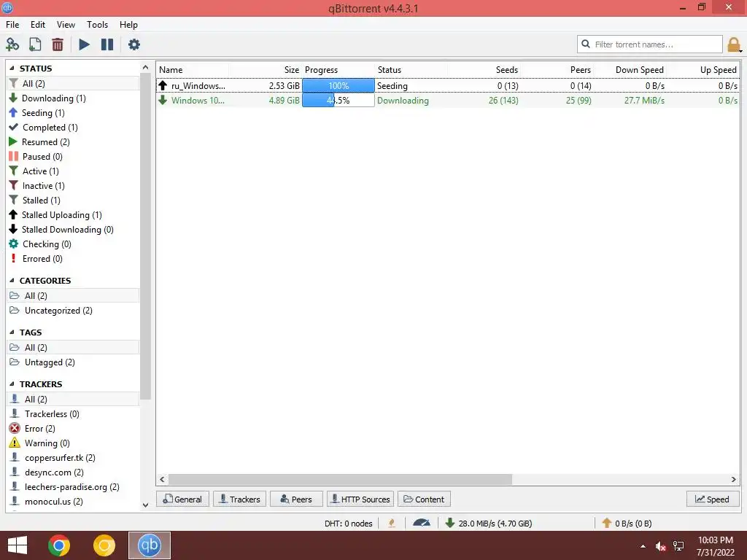The height and width of the screenshot is (560, 747).
Task: Click the search magnifier icon in filter box
Action: coord(586,44)
